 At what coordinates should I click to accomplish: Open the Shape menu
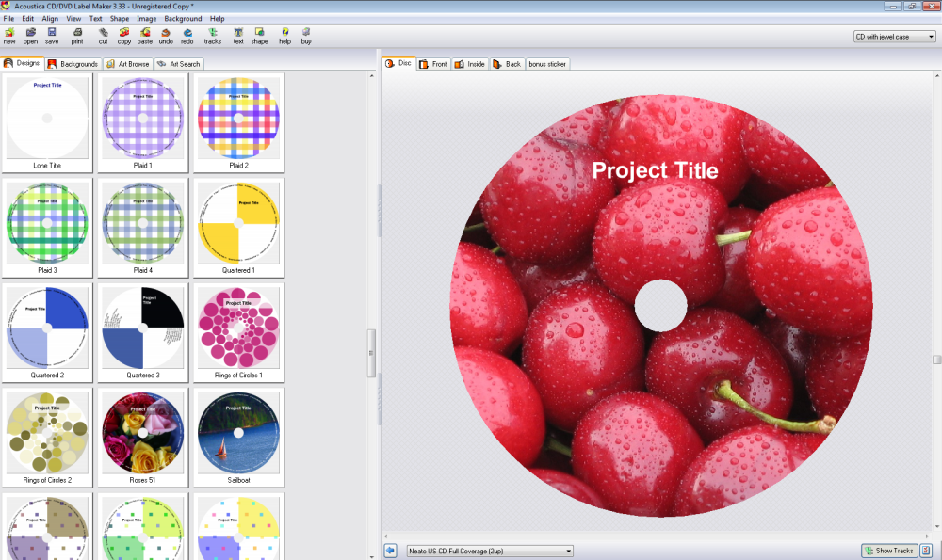pyautogui.click(x=120, y=19)
